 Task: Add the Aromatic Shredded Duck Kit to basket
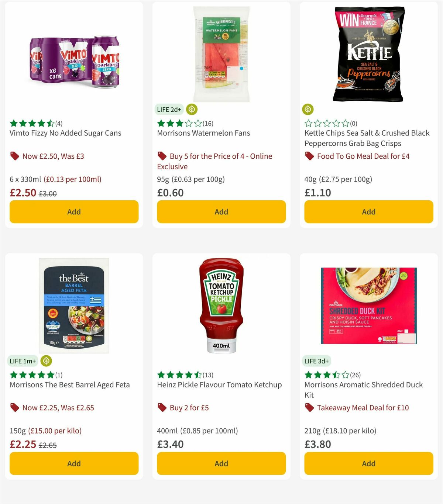pos(368,463)
